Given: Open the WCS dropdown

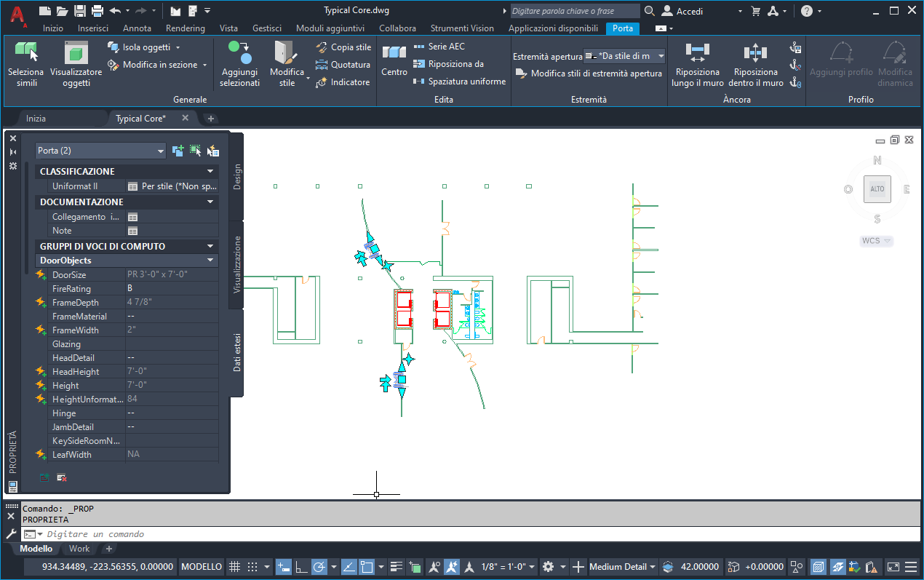Looking at the screenshot, I should [877, 241].
